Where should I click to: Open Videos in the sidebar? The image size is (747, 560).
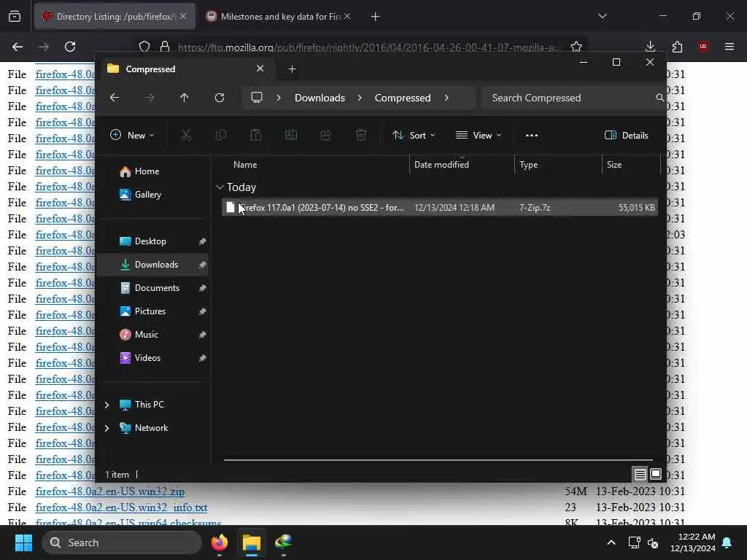153,357
